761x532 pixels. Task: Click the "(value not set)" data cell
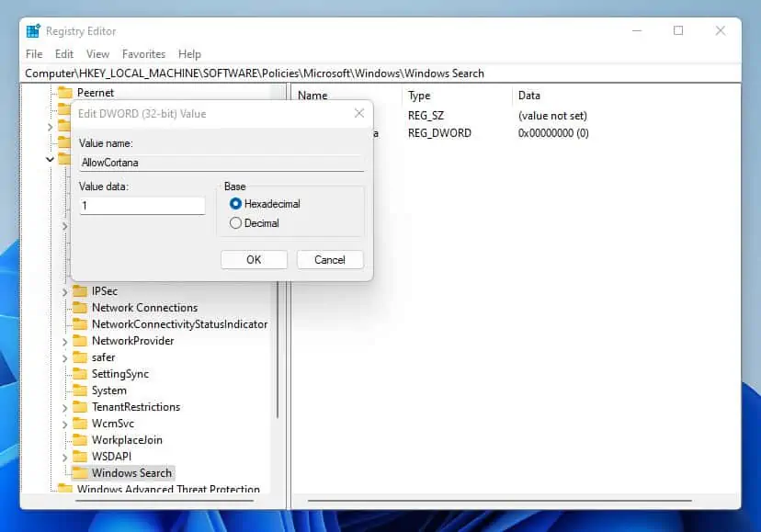pos(552,116)
